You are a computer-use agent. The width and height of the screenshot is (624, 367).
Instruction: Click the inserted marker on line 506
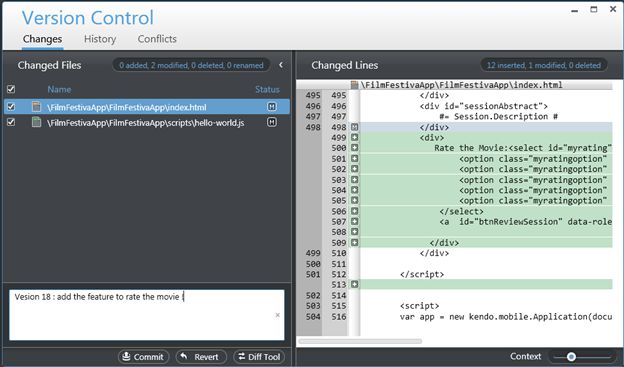coord(355,211)
